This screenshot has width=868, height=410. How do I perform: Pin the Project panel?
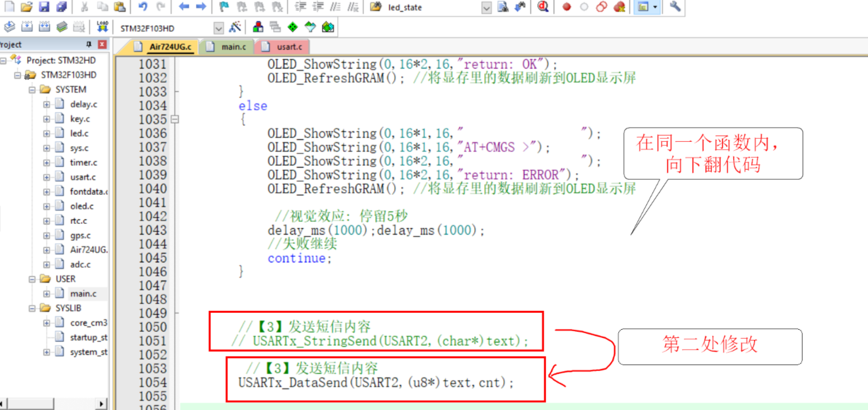click(x=89, y=45)
